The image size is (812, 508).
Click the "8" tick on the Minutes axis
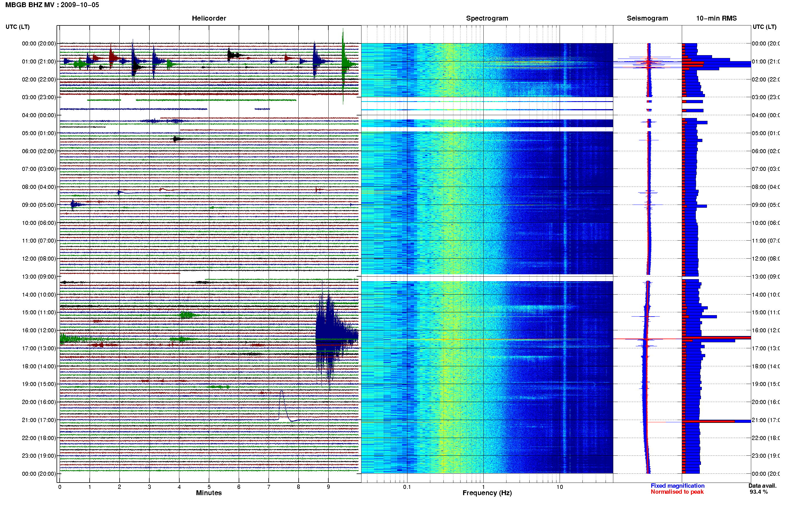click(x=298, y=487)
